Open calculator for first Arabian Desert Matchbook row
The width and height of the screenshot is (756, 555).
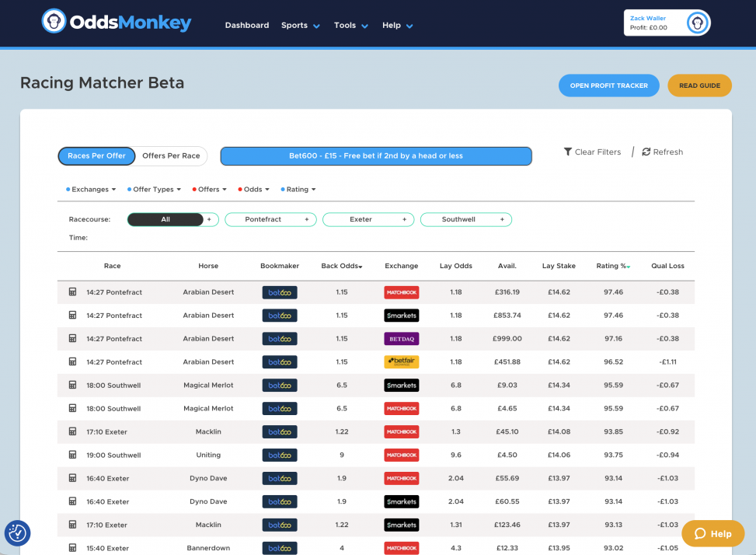[72, 291]
